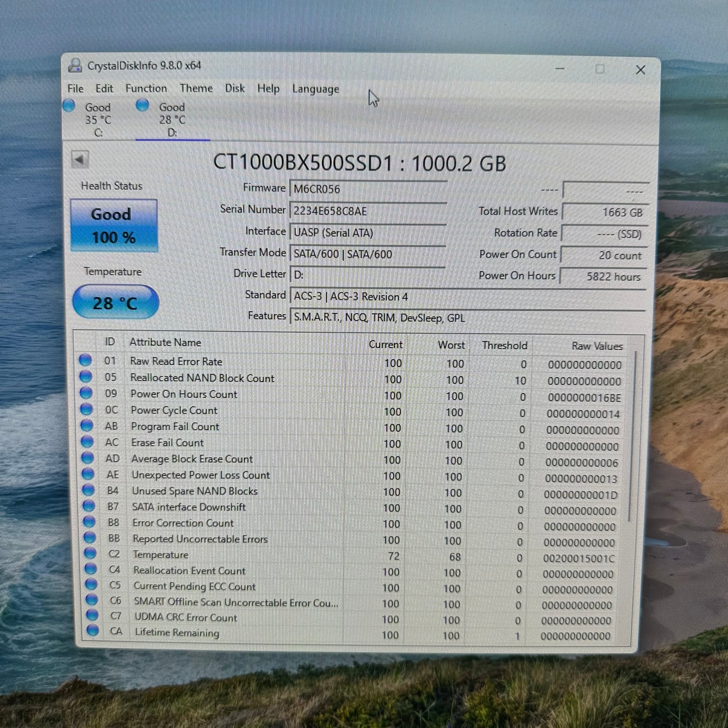The image size is (728, 728).
Task: Click status orb for Program Fail Count
Action: [87, 425]
